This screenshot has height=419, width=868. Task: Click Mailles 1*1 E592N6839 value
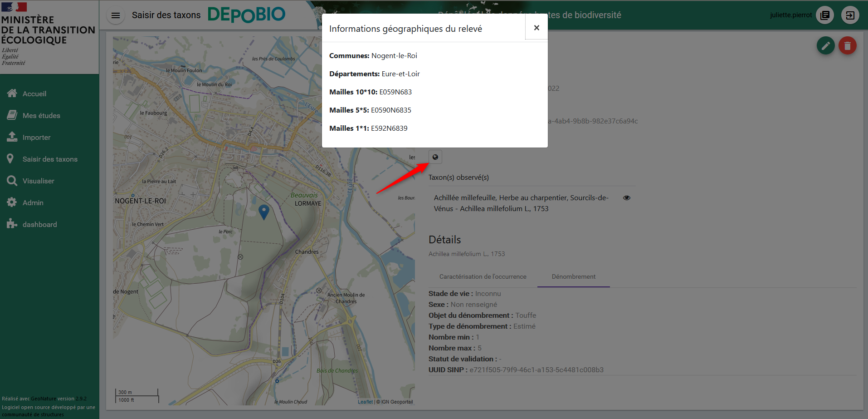389,128
